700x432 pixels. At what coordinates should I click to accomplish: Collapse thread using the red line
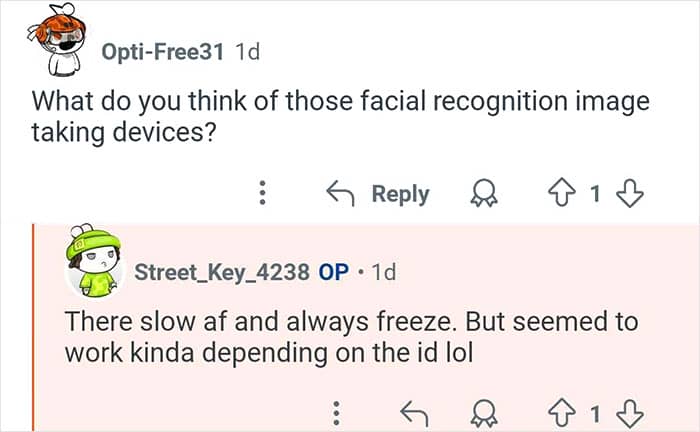click(x=33, y=330)
